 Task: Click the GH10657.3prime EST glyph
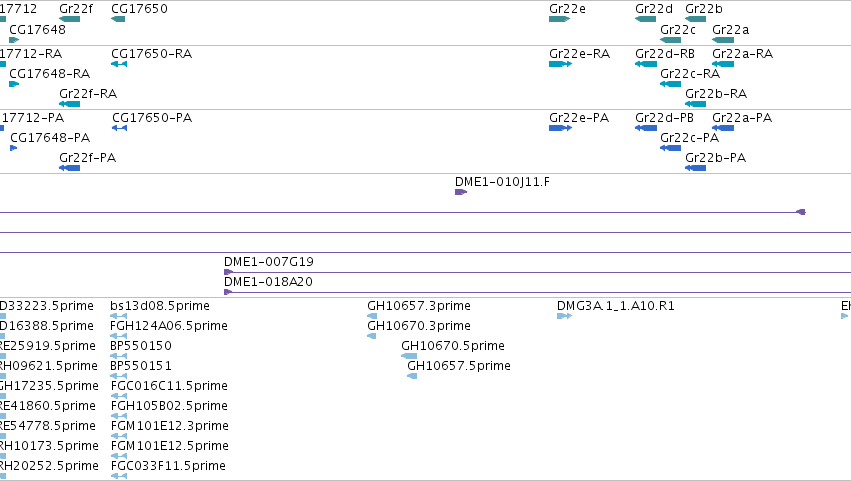point(372,316)
